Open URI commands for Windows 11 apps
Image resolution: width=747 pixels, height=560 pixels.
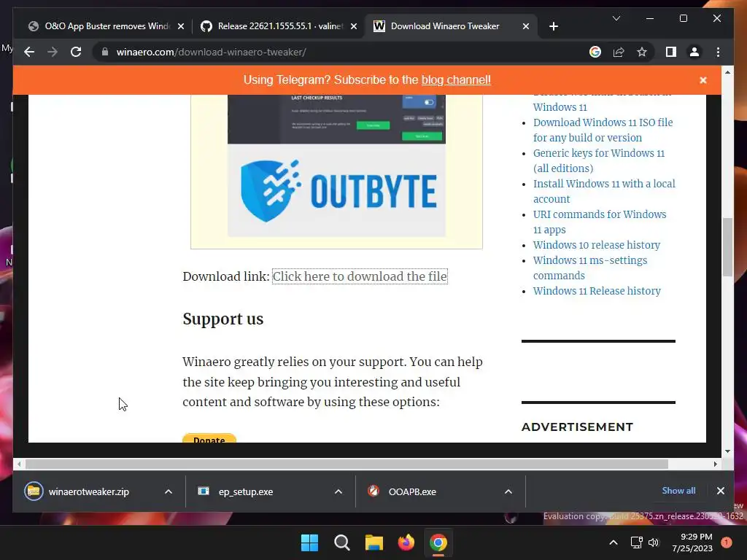pyautogui.click(x=600, y=222)
